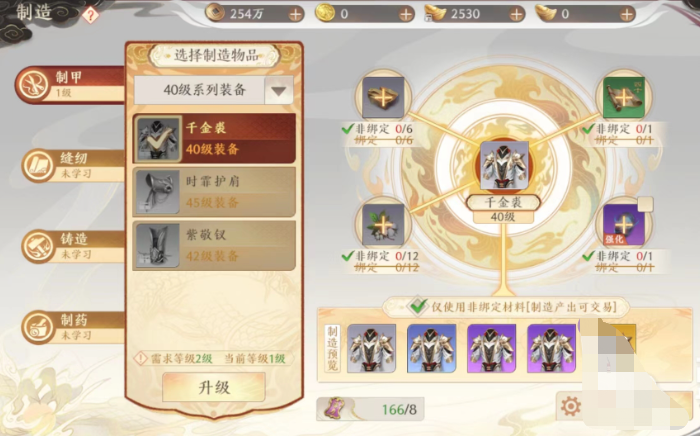The image size is (700, 436).
Task: Switch to the 铸造 crafting tab
Action: click(73, 247)
